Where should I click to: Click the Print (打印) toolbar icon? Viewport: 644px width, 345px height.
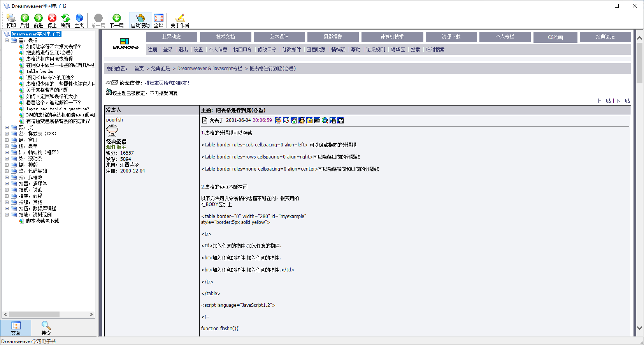pos(11,20)
